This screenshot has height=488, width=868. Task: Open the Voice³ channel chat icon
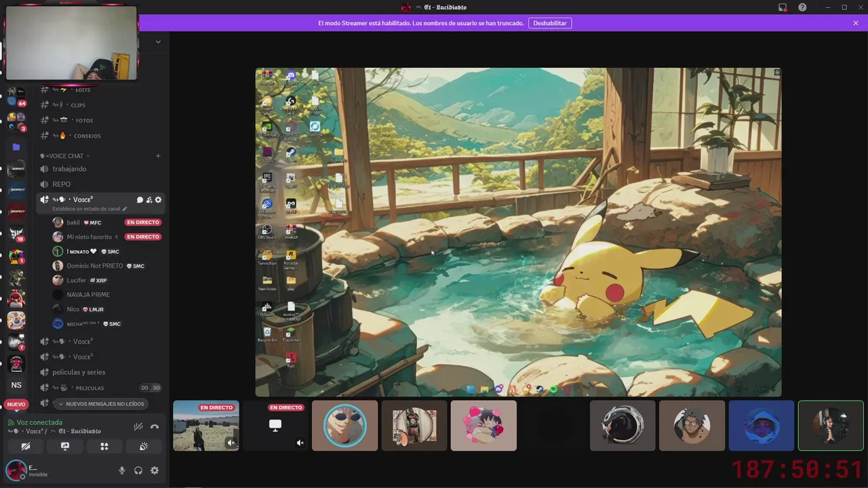tap(140, 200)
